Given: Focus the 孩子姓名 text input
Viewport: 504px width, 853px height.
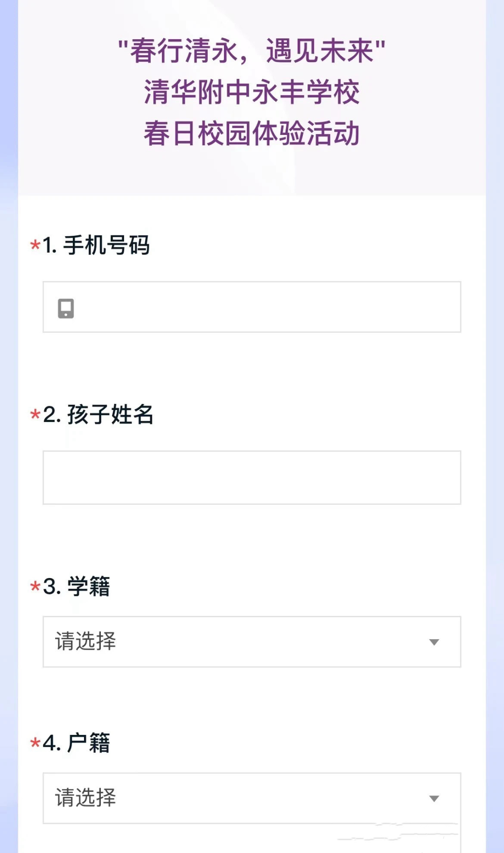Looking at the screenshot, I should [252, 477].
